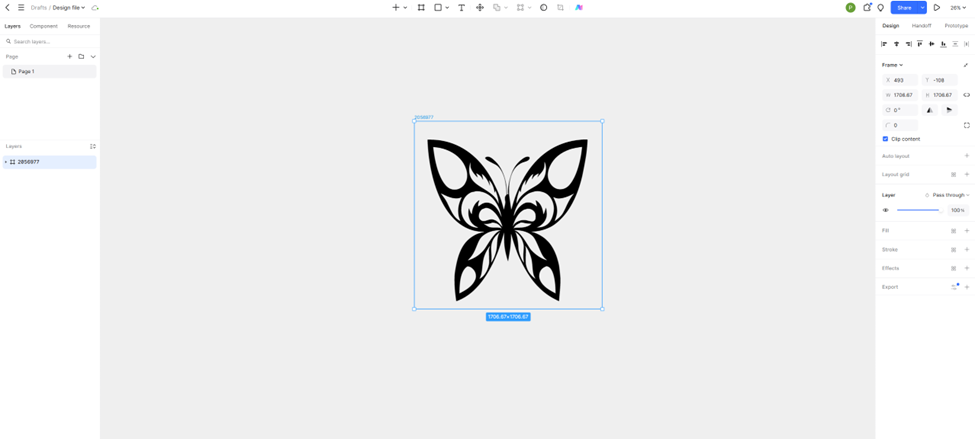Screen dimensions: 975x439
Task: Click the layers panel collapse-all icon
Action: point(93,147)
